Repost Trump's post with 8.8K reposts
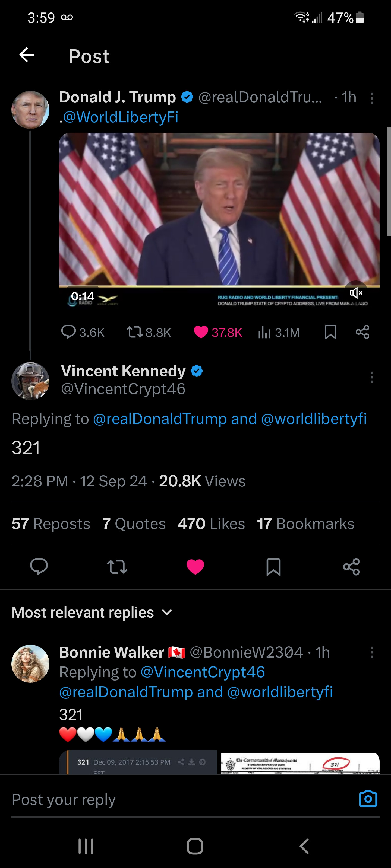This screenshot has width=391, height=868. [x=149, y=332]
